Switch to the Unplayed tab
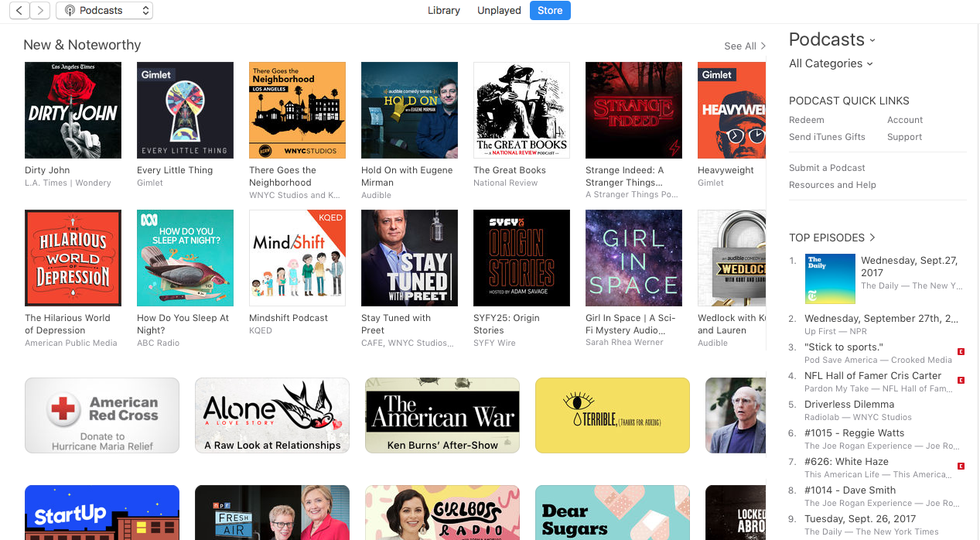This screenshot has width=980, height=540. tap(499, 10)
